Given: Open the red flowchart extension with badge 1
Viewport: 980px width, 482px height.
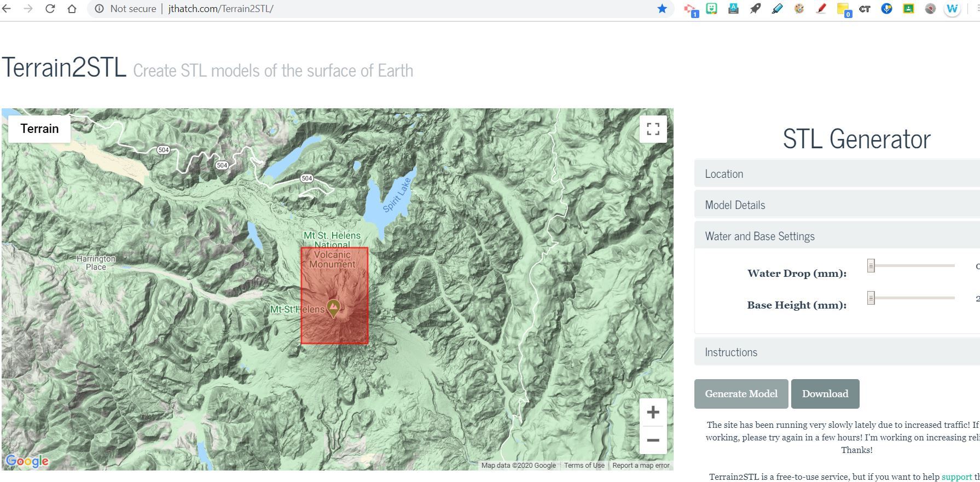Looking at the screenshot, I should (x=691, y=9).
